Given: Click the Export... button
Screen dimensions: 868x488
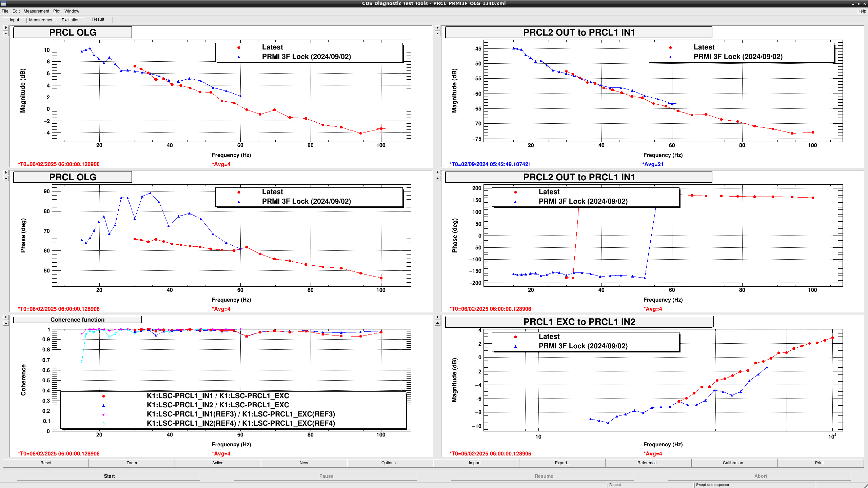Looking at the screenshot, I should (562, 463).
